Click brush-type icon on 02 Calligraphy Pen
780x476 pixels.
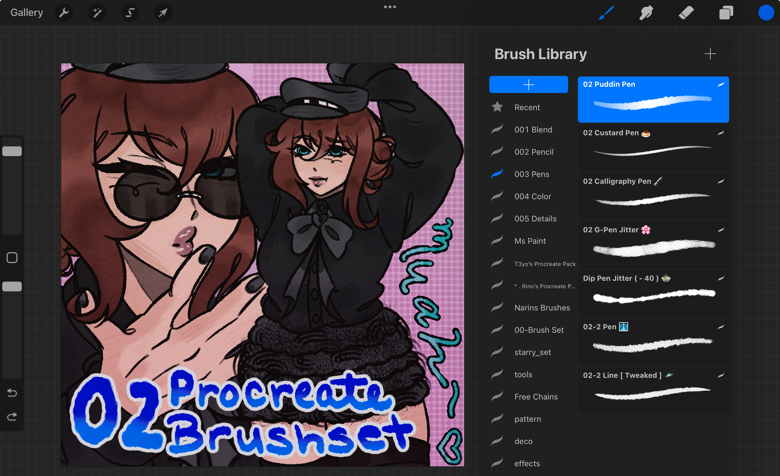pos(721,182)
